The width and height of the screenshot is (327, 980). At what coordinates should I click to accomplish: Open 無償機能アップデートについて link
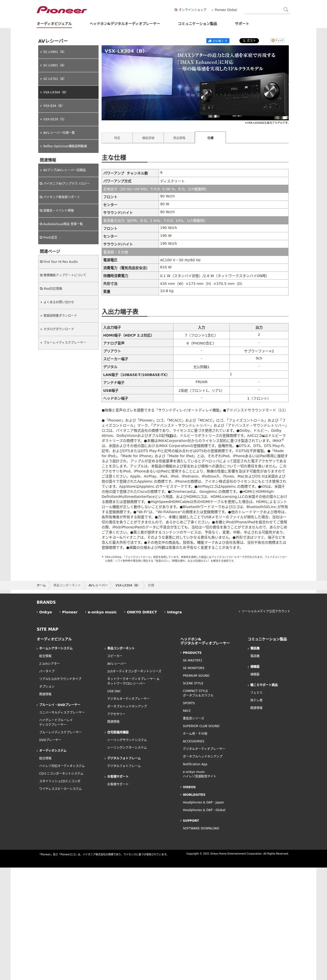pyautogui.click(x=68, y=275)
